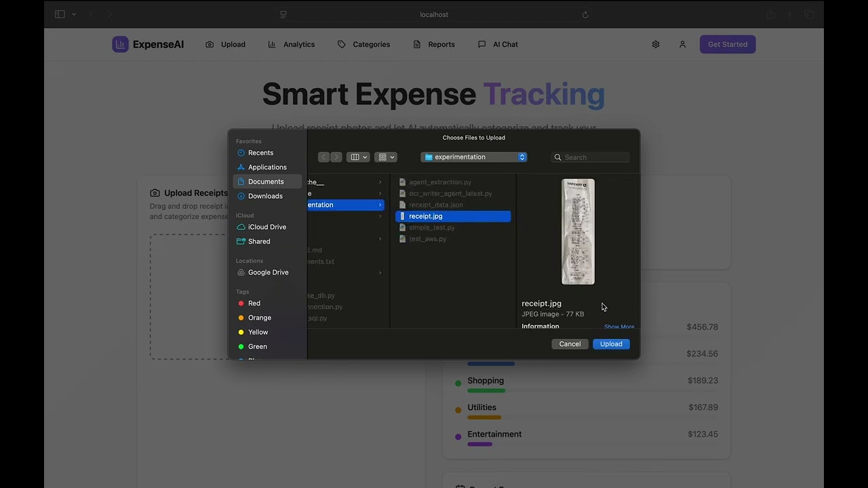Screen dimensions: 868x488
Task: Click the user profile icon
Action: click(x=682, y=44)
